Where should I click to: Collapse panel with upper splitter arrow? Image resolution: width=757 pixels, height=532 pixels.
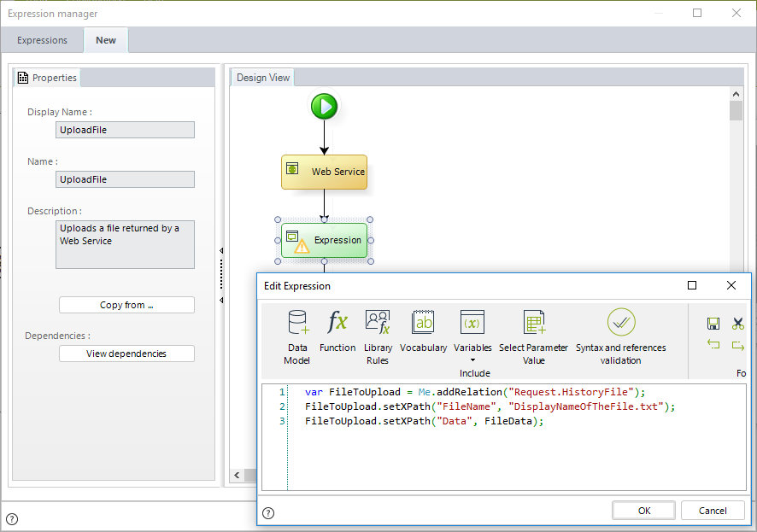pos(221,251)
